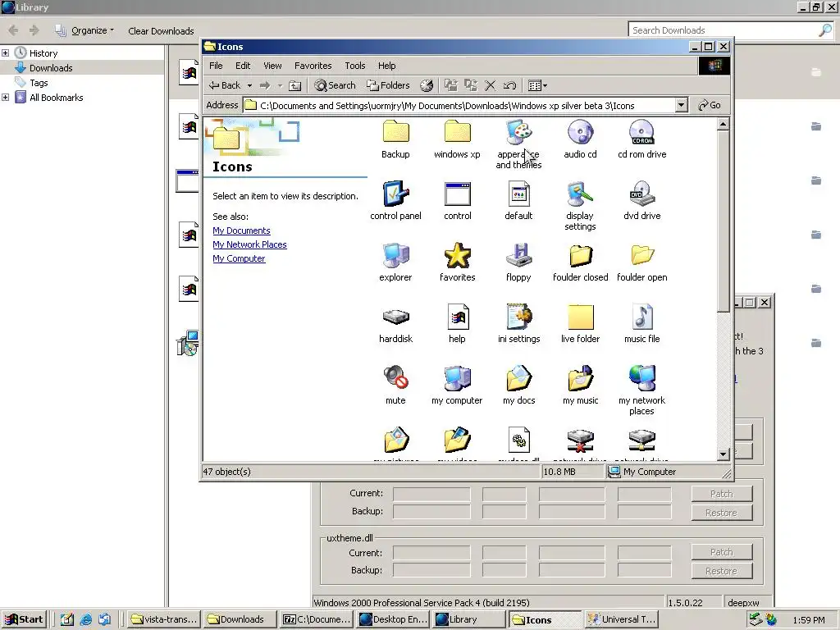Expand the All Bookmarks tree node

(x=6, y=98)
